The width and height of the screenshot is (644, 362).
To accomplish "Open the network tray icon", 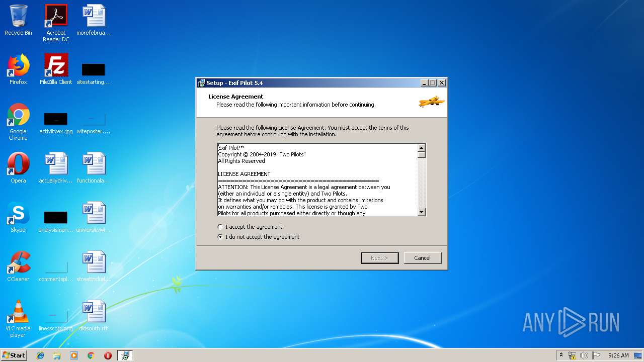I will [572, 355].
